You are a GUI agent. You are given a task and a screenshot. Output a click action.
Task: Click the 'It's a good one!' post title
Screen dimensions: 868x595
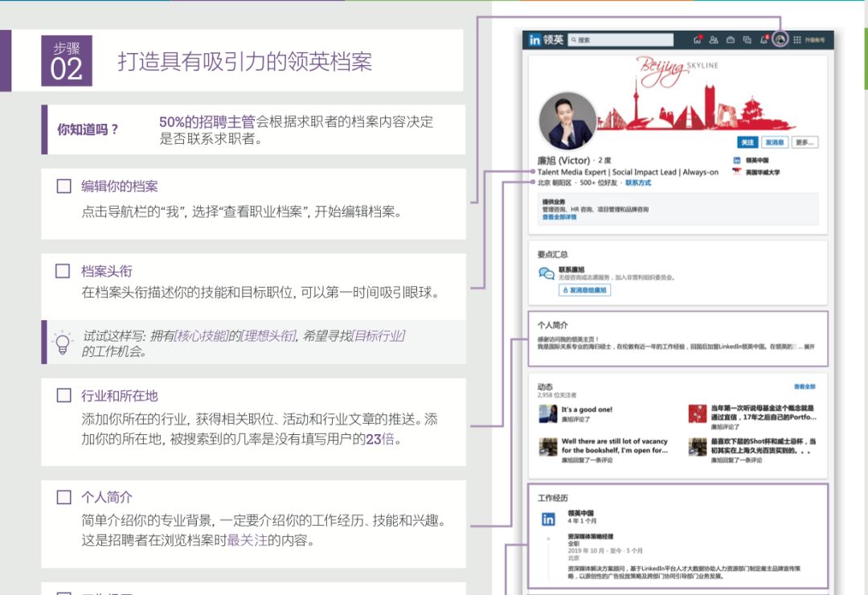click(587, 409)
